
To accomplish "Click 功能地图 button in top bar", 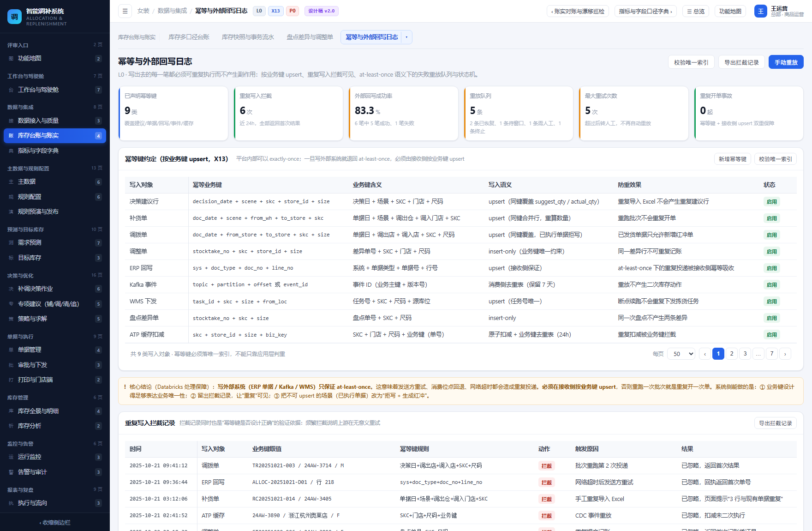I will point(730,12).
